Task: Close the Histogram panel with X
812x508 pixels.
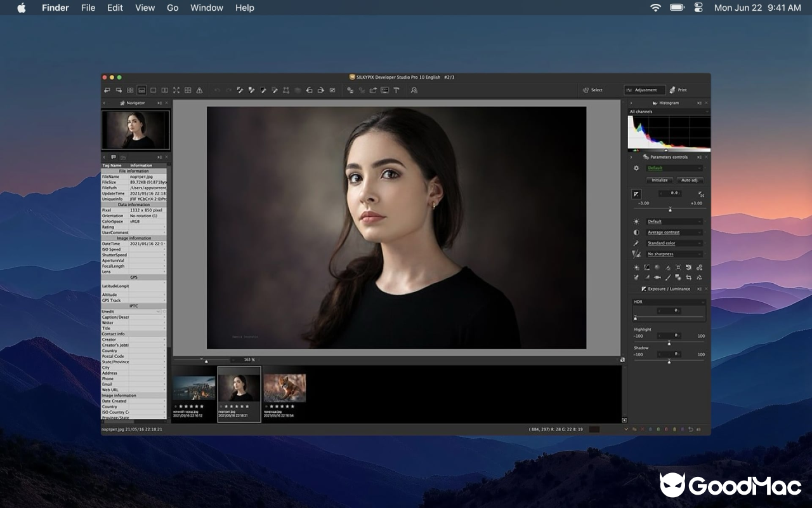Action: tap(706, 103)
